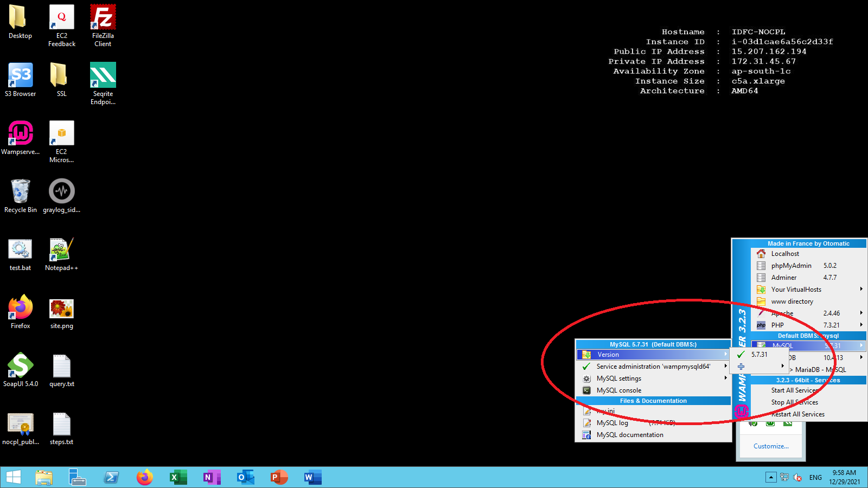Open Notepad++ shortcut

[x=62, y=254]
